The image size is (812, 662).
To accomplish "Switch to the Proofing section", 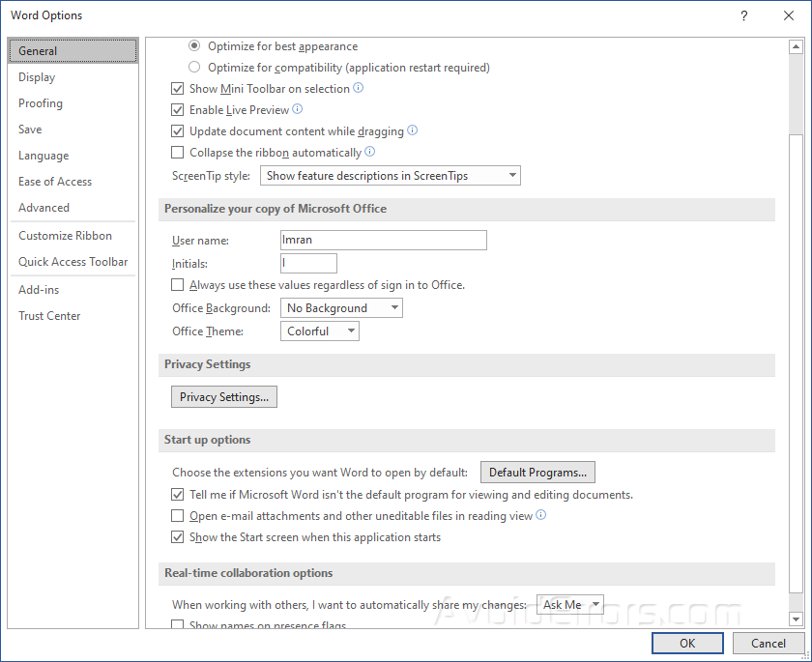I will pos(41,102).
